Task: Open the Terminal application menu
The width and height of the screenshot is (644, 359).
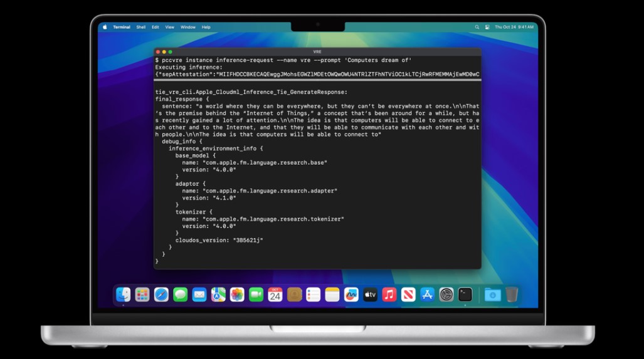Action: coord(122,27)
